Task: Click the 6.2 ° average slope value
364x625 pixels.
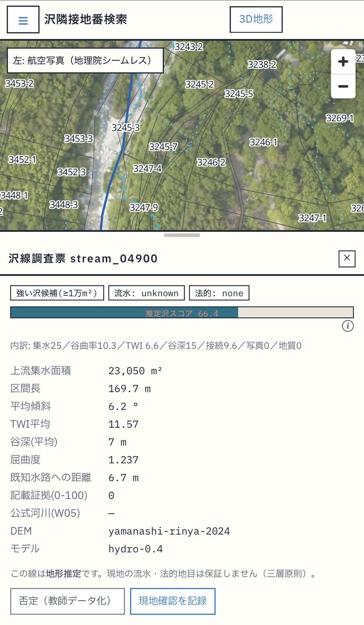Action: point(123,406)
